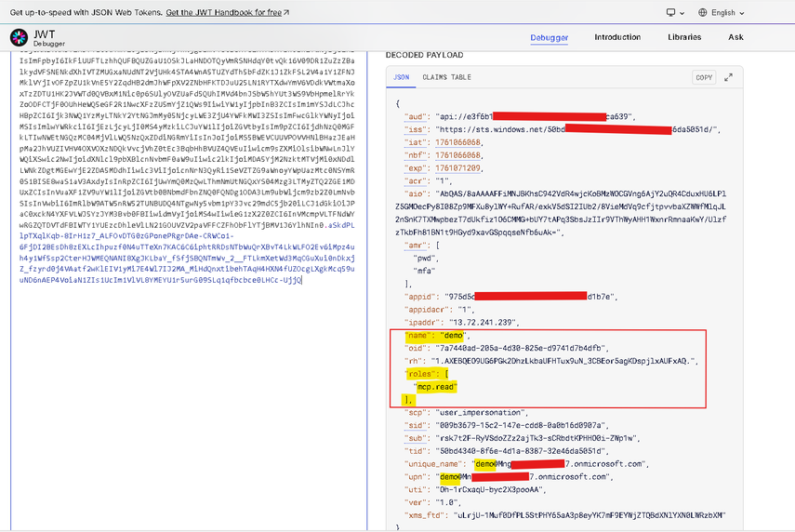Click the xms_ftd claim value
The width and height of the screenshot is (795, 532).
[x=589, y=515]
